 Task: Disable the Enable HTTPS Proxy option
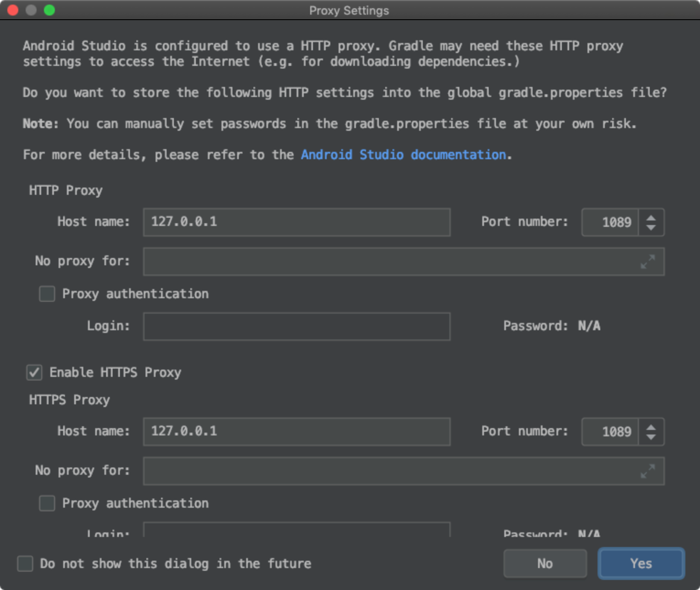pyautogui.click(x=34, y=372)
